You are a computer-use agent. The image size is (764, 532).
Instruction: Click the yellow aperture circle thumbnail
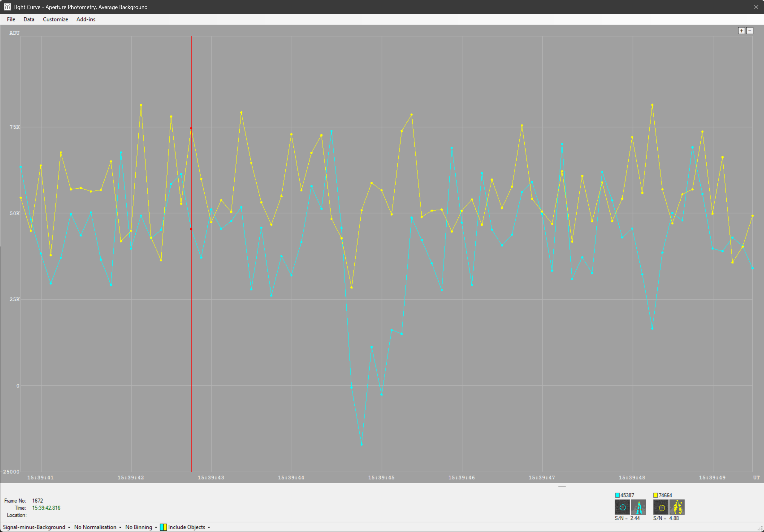[661, 508]
